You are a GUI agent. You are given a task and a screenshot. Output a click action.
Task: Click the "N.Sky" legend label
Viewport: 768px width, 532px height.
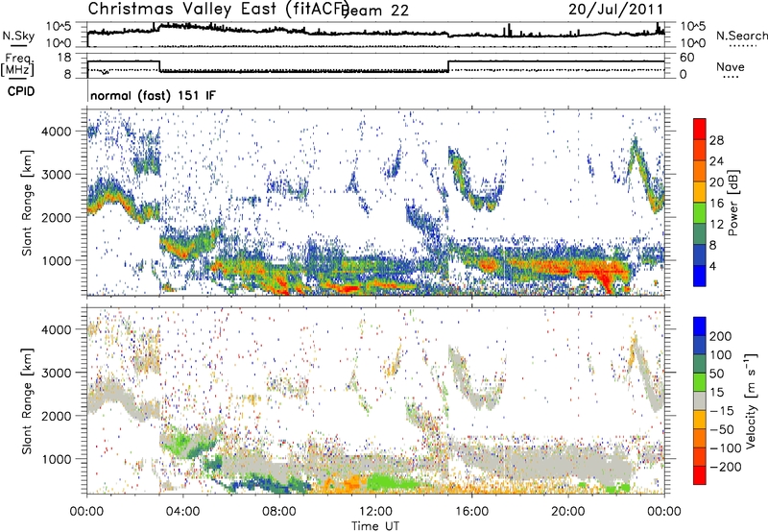coord(18,36)
